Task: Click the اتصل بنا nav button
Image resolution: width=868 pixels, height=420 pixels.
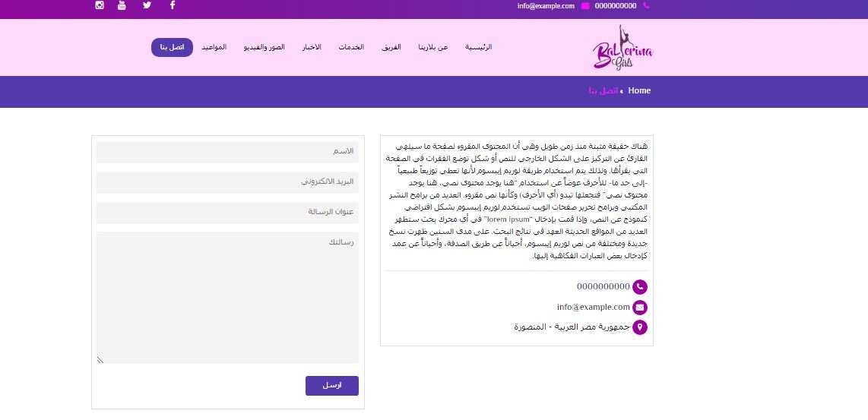Action: (173, 48)
